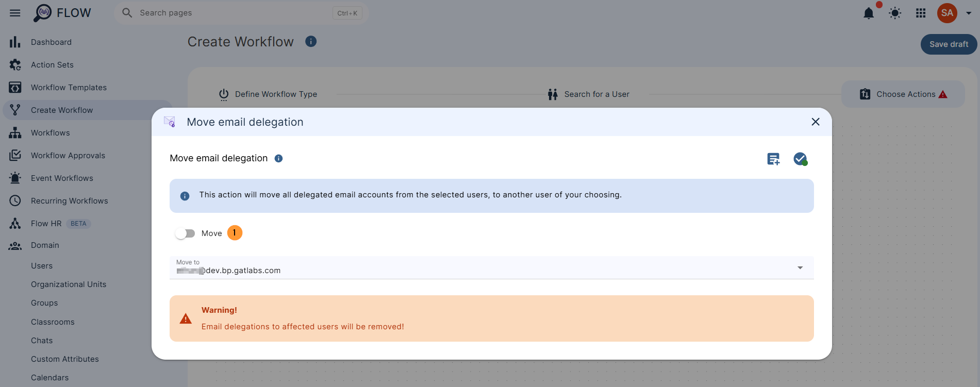Click the add to action set icon
The height and width of the screenshot is (387, 980).
[773, 159]
